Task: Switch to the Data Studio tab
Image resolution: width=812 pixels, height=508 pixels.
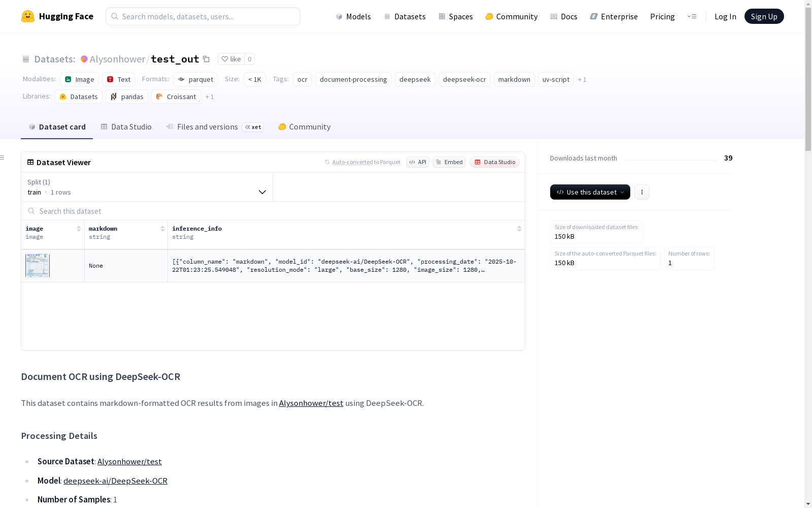Action: click(x=126, y=127)
